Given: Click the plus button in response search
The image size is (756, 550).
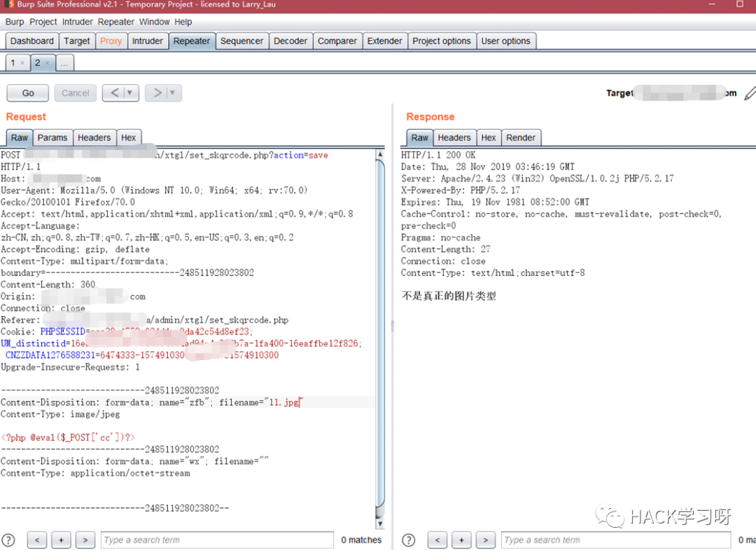Looking at the screenshot, I should pos(461,540).
